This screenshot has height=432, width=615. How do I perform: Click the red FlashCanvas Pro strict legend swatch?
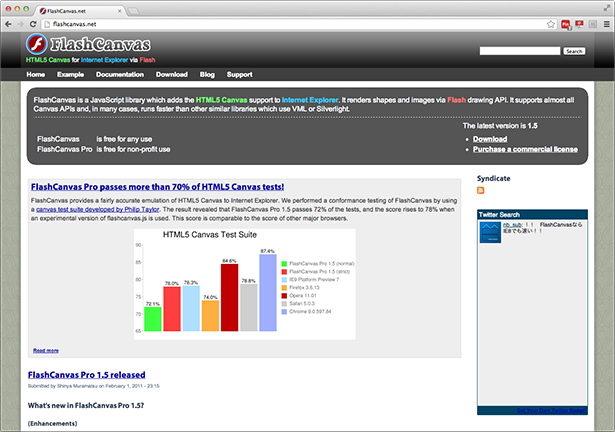(x=284, y=272)
